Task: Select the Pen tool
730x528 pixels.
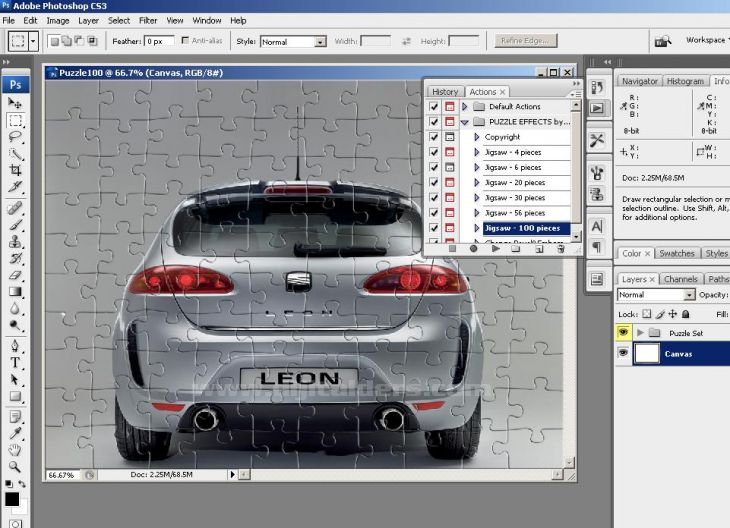Action: tap(15, 346)
